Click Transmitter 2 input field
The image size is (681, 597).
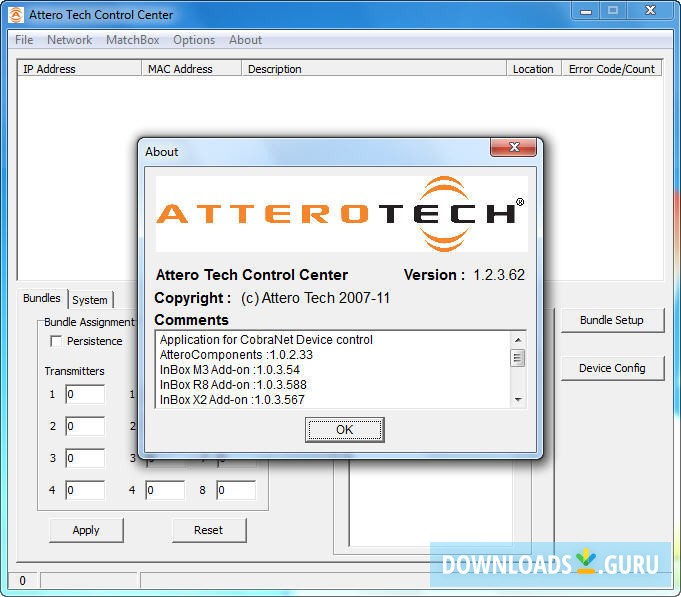85,426
